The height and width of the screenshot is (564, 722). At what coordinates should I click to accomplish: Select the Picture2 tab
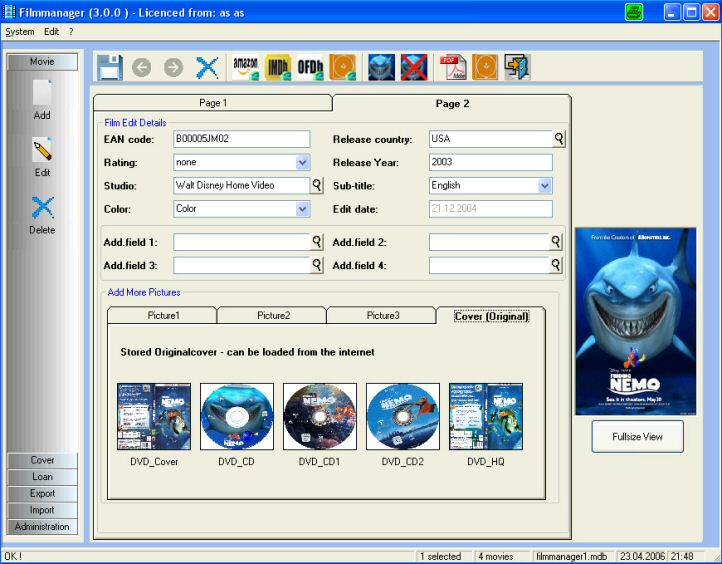[x=273, y=316]
